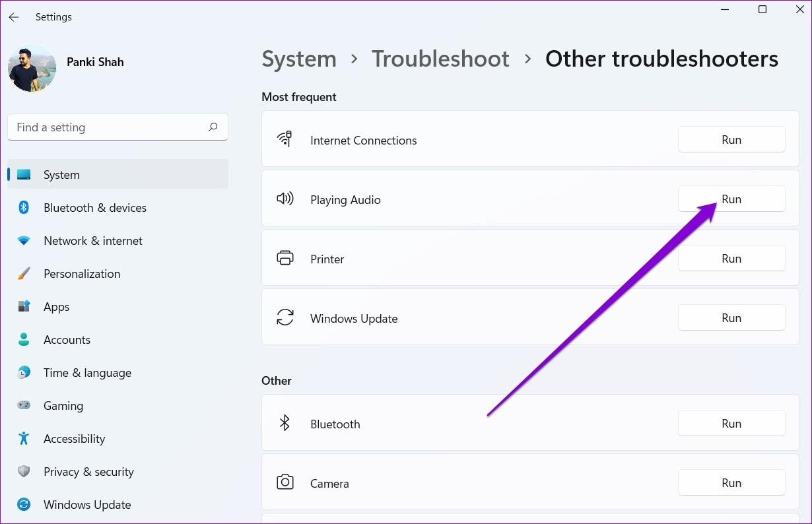Go to Privacy & security settings
This screenshot has width=812, height=524.
coord(88,472)
